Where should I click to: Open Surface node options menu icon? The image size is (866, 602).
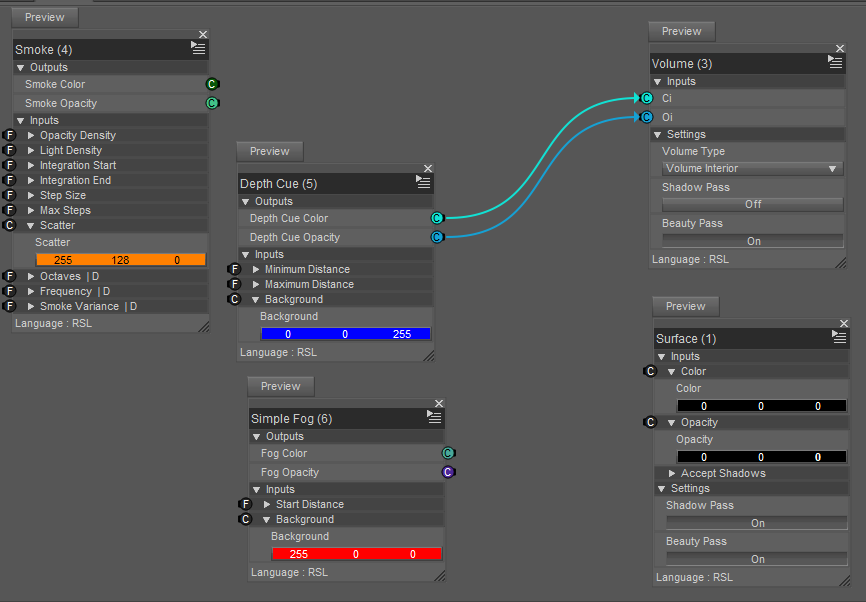click(x=839, y=337)
